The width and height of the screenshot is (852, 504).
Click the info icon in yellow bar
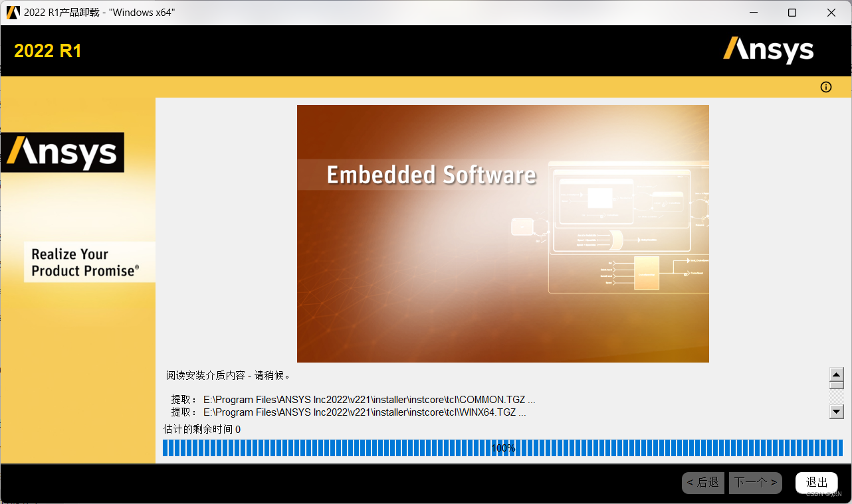click(x=826, y=87)
